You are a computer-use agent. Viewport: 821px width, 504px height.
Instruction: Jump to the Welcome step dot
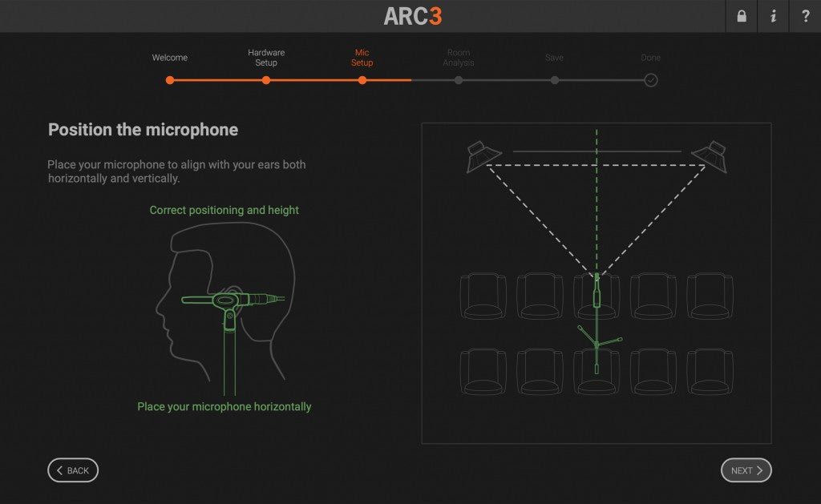click(x=170, y=80)
